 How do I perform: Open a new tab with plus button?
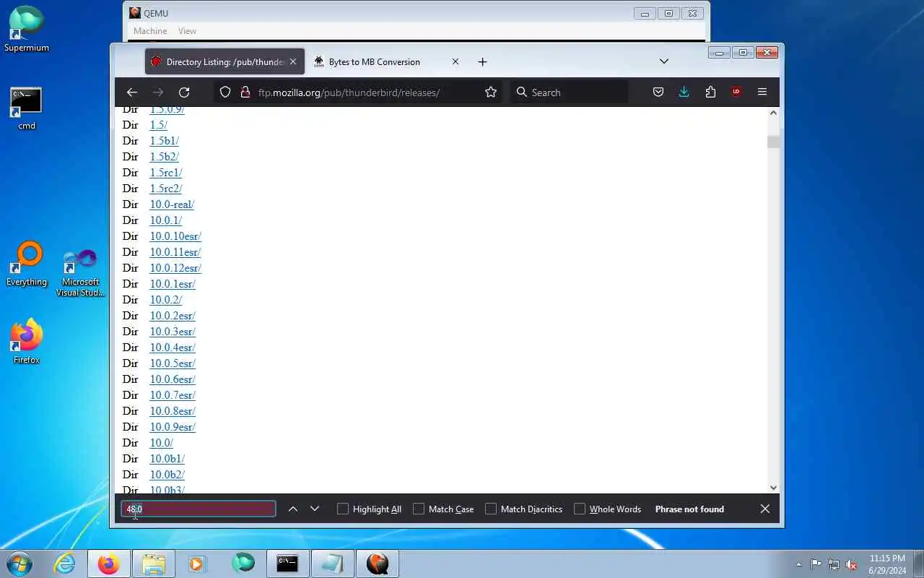click(482, 62)
